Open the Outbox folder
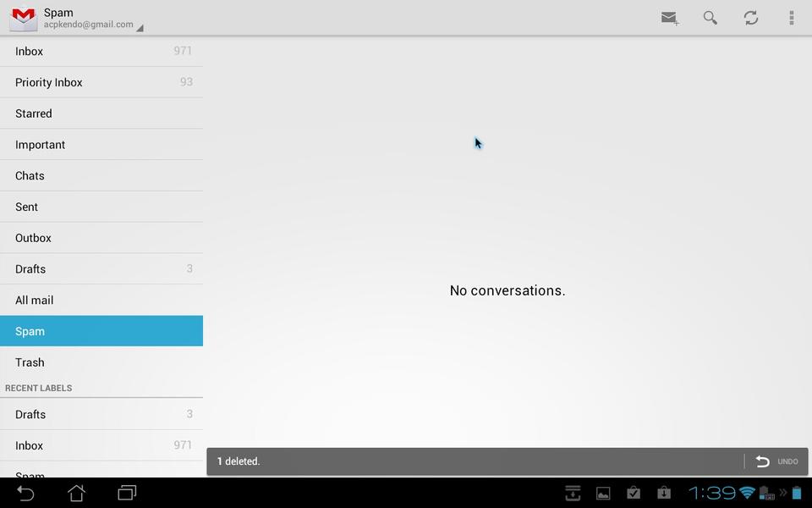812x508 pixels. tap(101, 238)
